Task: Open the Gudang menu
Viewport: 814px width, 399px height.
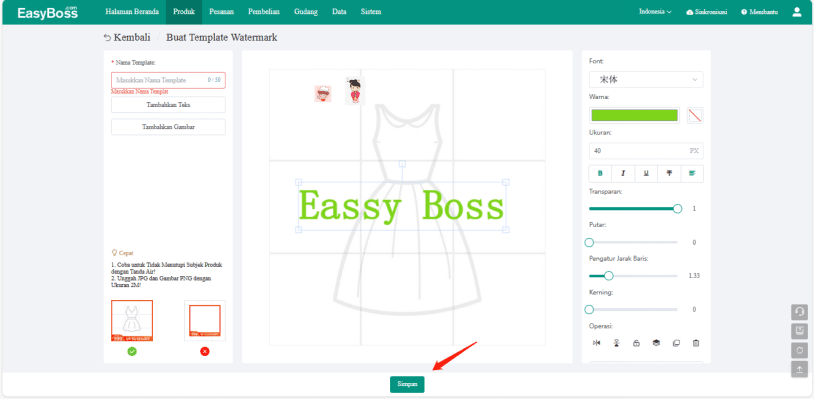Action: (x=306, y=12)
